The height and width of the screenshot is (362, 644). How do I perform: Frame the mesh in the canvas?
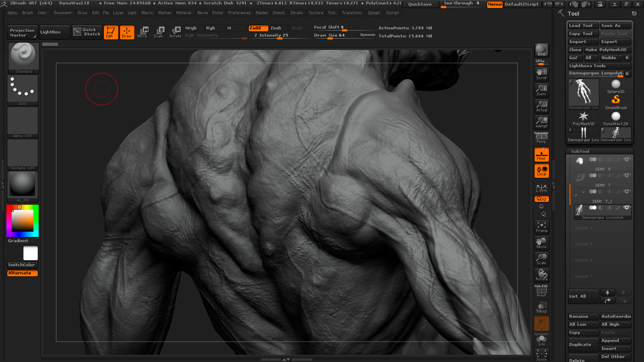(x=541, y=227)
